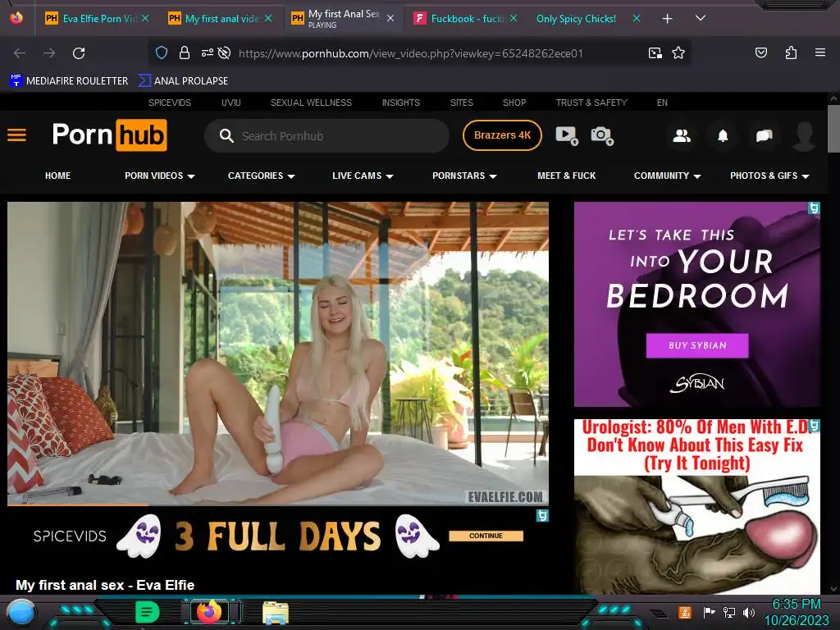The image size is (840, 630).
Task: Open the browser extensions puzzle icon
Action: [x=791, y=52]
